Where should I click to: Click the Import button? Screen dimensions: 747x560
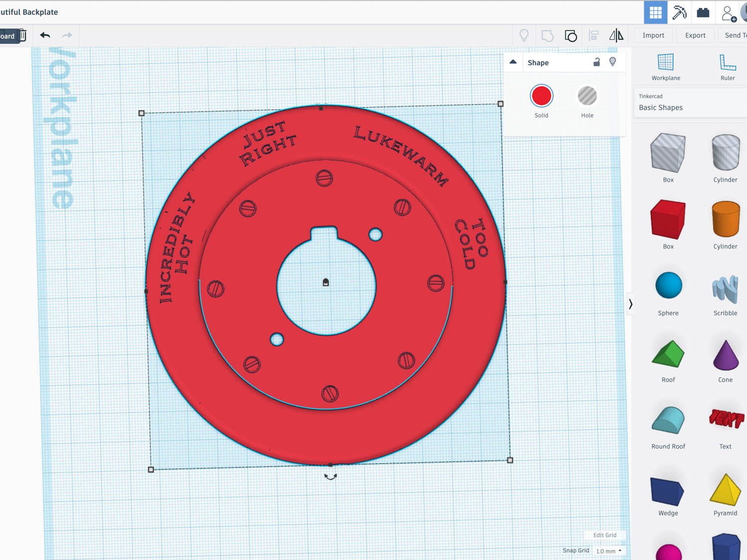(x=653, y=35)
